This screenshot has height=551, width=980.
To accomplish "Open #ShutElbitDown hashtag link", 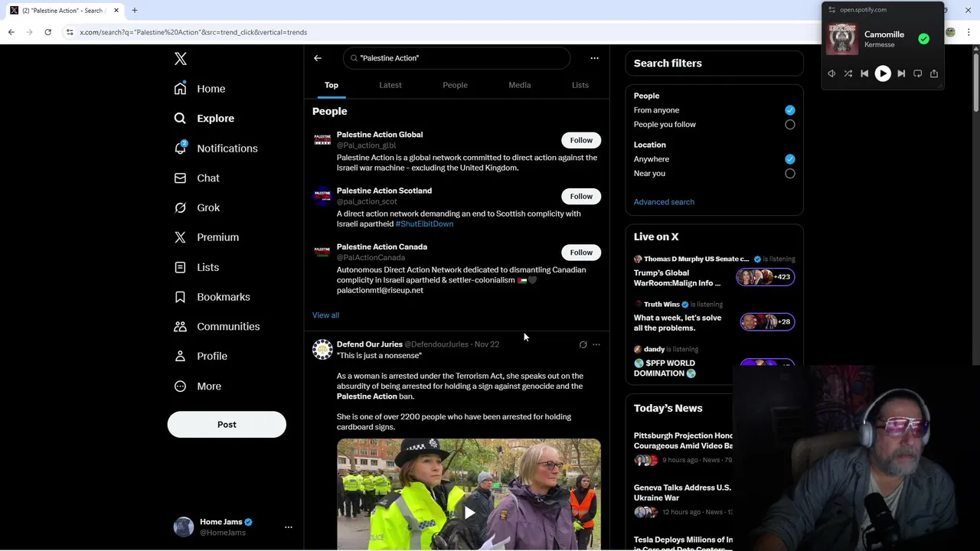I will pyautogui.click(x=424, y=224).
